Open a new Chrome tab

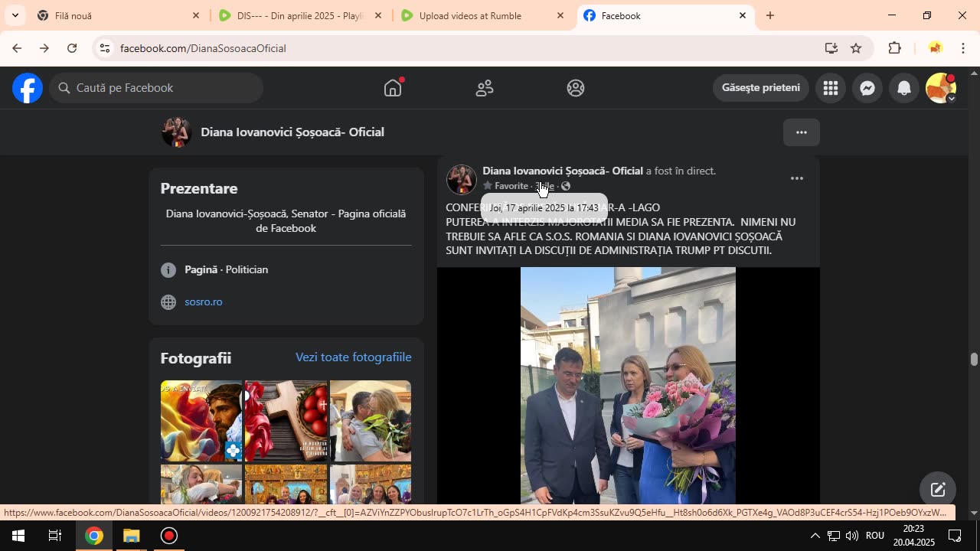click(770, 15)
